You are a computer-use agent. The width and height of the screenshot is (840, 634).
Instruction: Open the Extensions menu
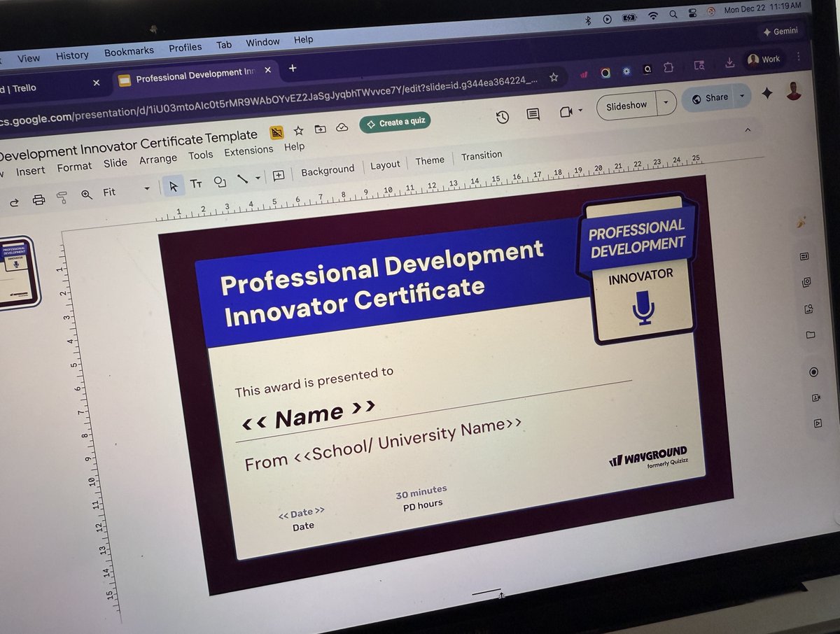click(248, 151)
